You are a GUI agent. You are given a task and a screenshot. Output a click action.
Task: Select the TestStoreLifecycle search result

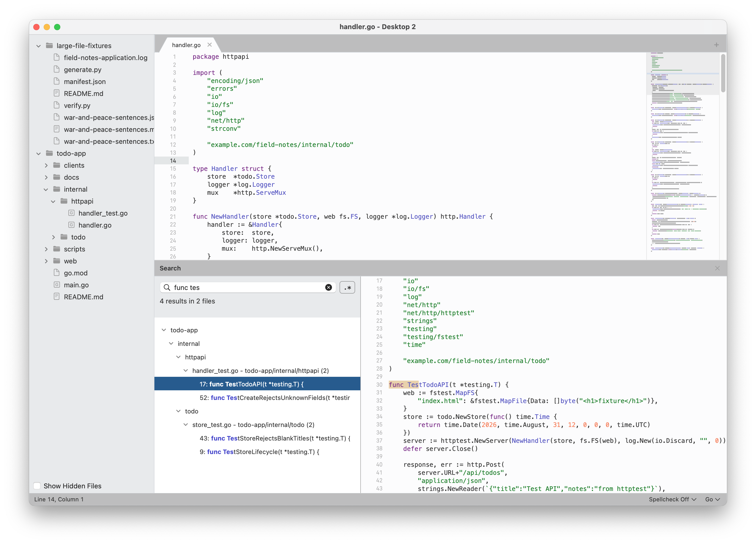point(257,452)
